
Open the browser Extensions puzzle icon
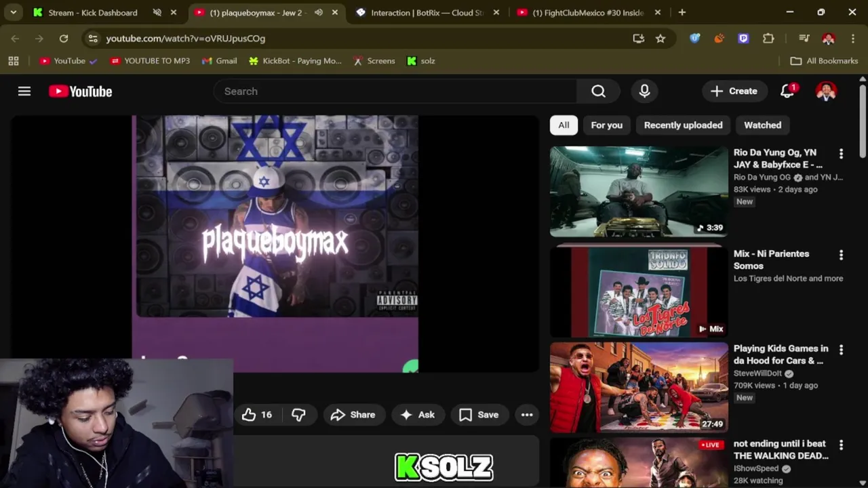tap(768, 39)
